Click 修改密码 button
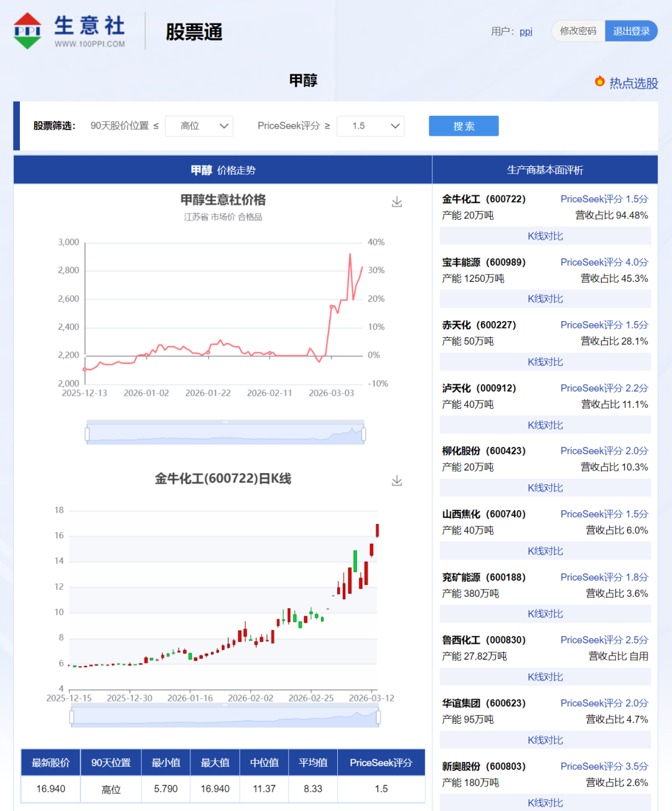Screen dimensions: 672x811 (x=578, y=31)
